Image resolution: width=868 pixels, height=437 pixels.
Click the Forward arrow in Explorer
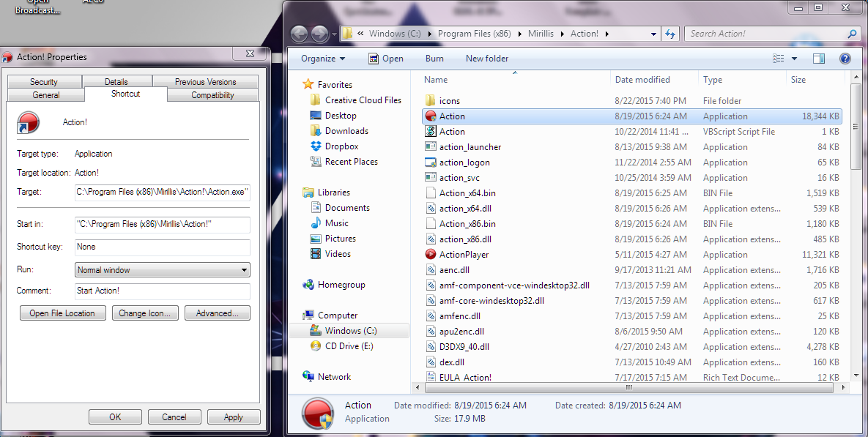pyautogui.click(x=320, y=34)
